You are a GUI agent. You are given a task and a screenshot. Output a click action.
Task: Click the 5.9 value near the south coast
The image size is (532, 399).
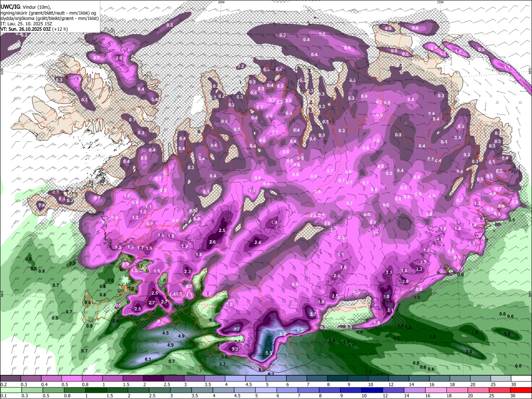(282, 334)
